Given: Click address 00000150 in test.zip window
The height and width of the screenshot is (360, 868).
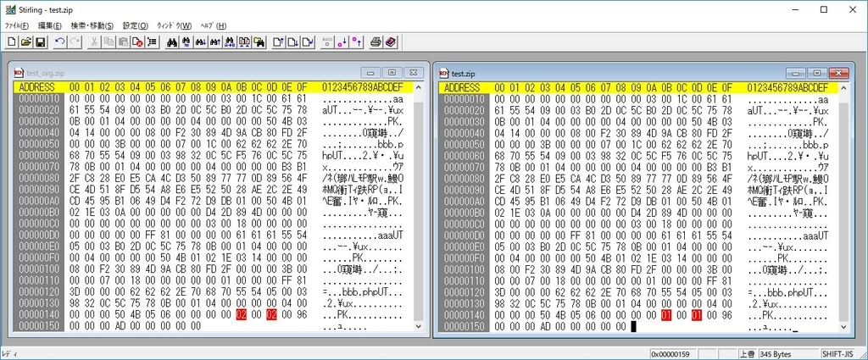Looking at the screenshot, I should pos(464,326).
